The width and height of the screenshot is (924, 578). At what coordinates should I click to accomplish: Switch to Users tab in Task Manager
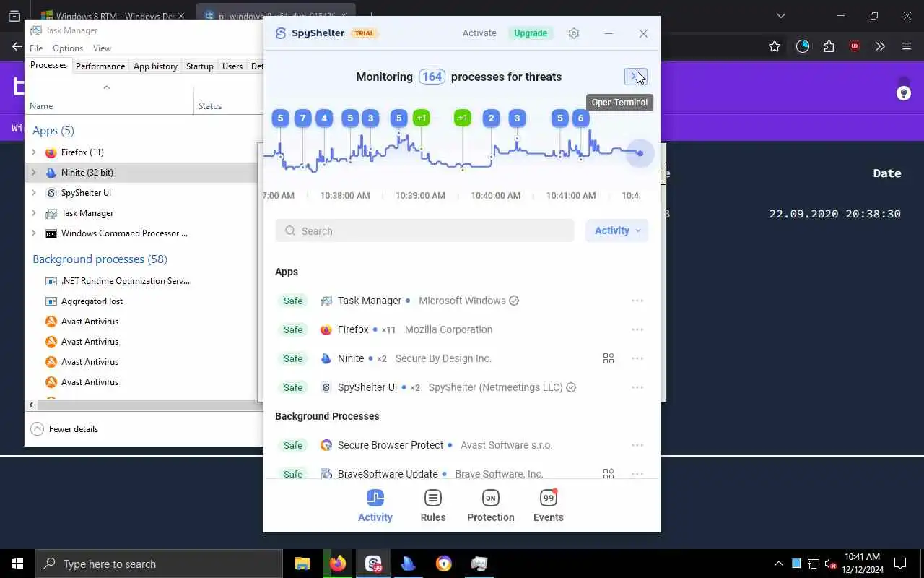[232, 66]
